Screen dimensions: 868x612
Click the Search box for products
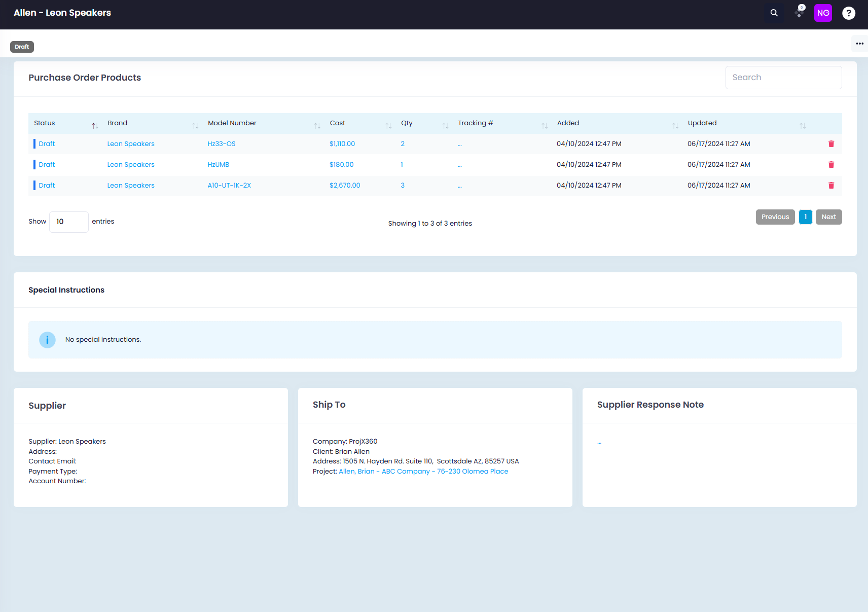pyautogui.click(x=783, y=78)
